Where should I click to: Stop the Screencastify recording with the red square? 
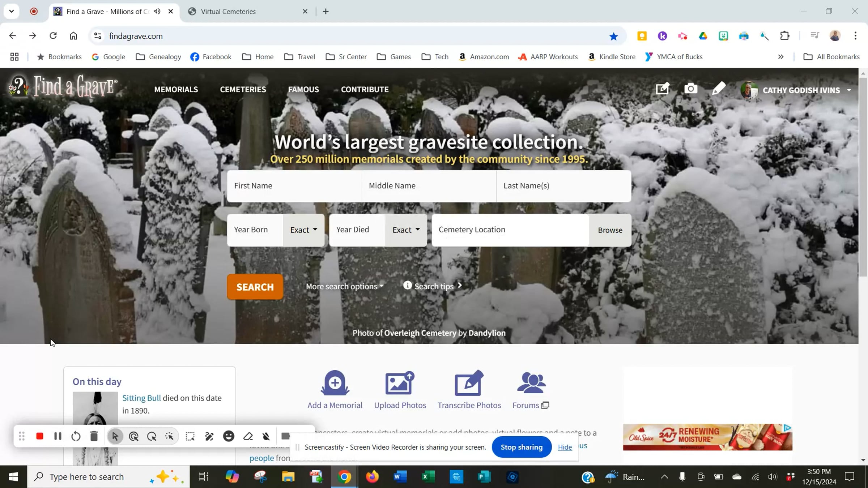(x=40, y=436)
